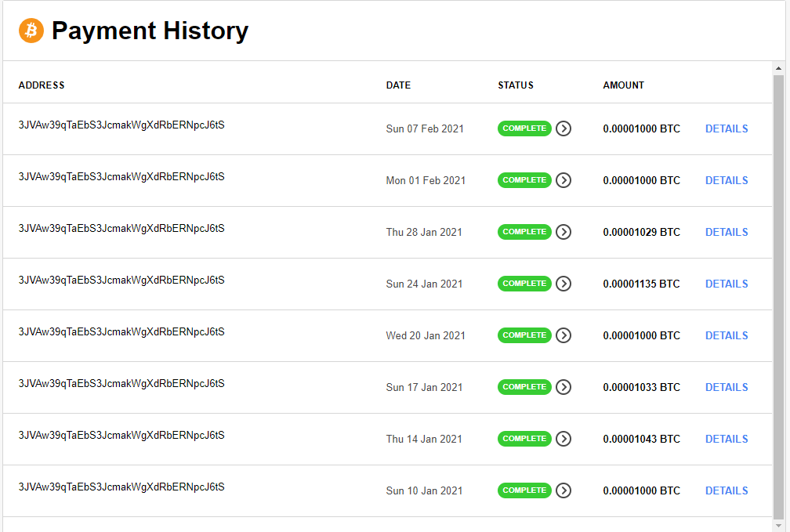The image size is (790, 532).
Task: Open arrow icon for Sun 10 Jan 2021 payment
Action: [564, 490]
